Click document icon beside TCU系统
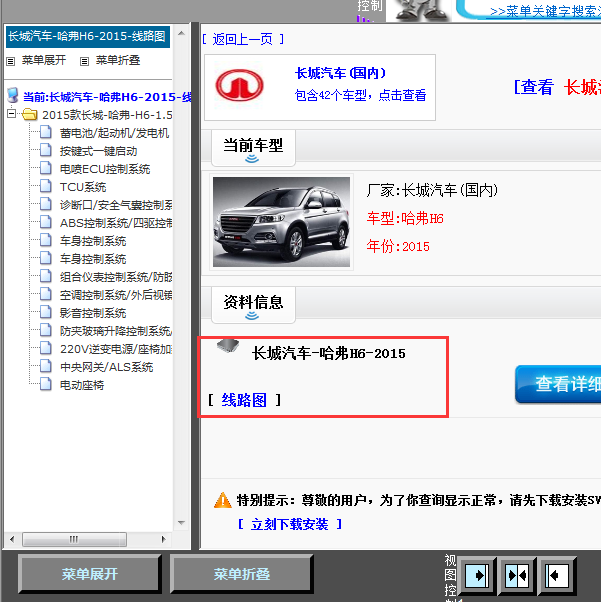Viewport: 601px width, 602px height. tap(46, 187)
